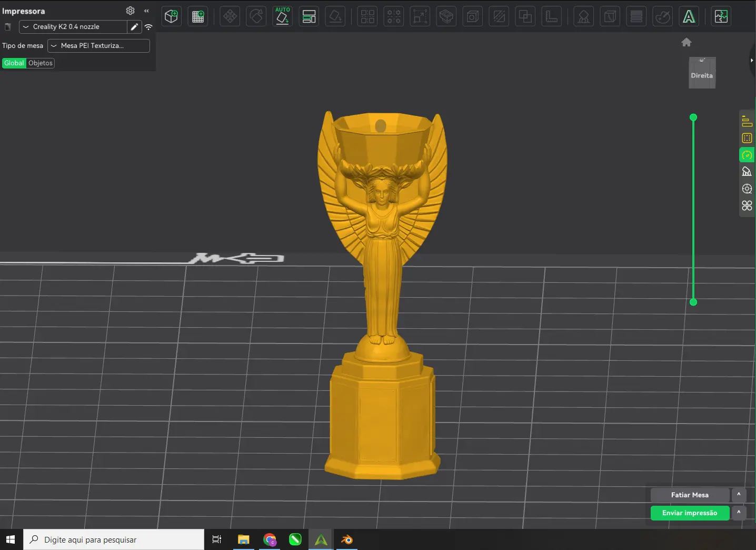Click the four-squares arrange icon
756x550 pixels.
pos(367,16)
